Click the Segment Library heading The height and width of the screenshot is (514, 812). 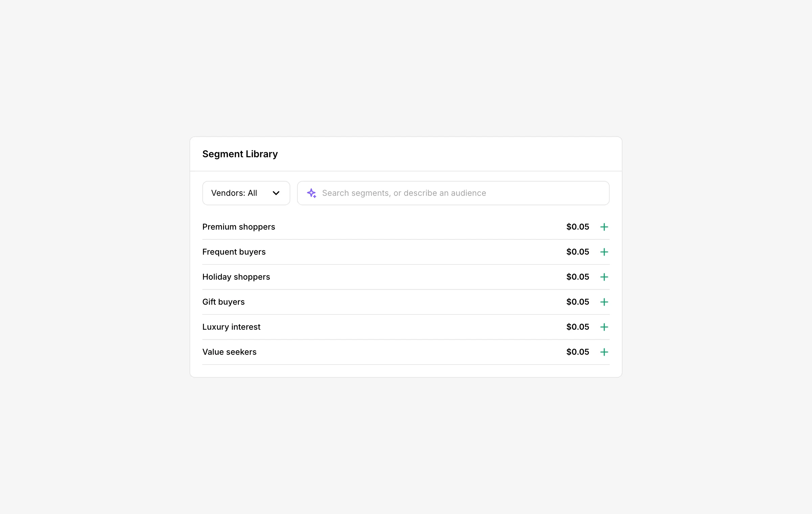point(240,154)
